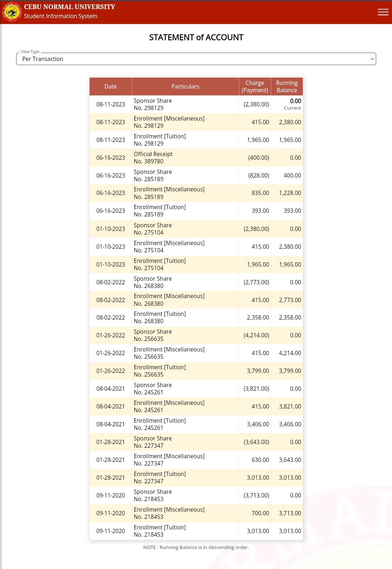Screen dimensions: 392x569
Task: Open the hamburger menu icon
Action: 383,12
